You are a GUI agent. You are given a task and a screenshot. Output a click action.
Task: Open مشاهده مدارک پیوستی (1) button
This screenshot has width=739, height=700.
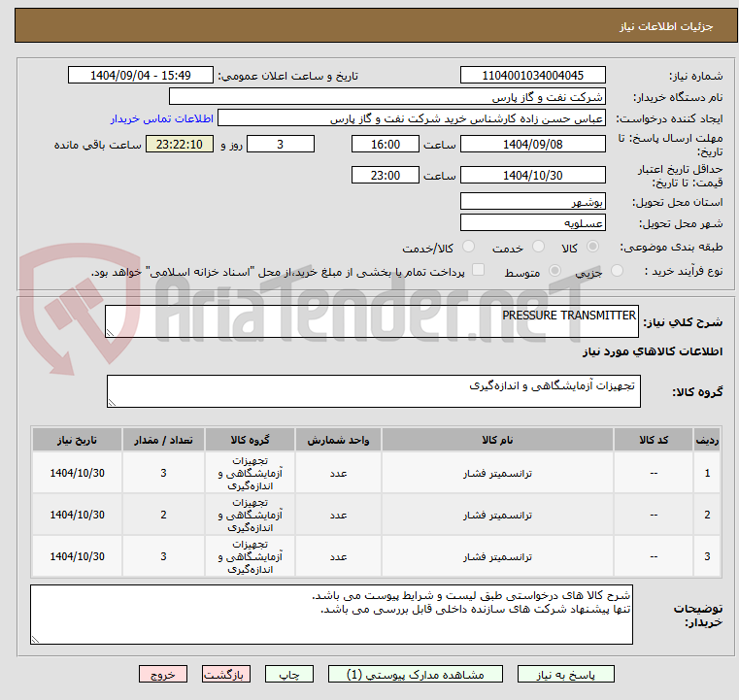pos(416,675)
